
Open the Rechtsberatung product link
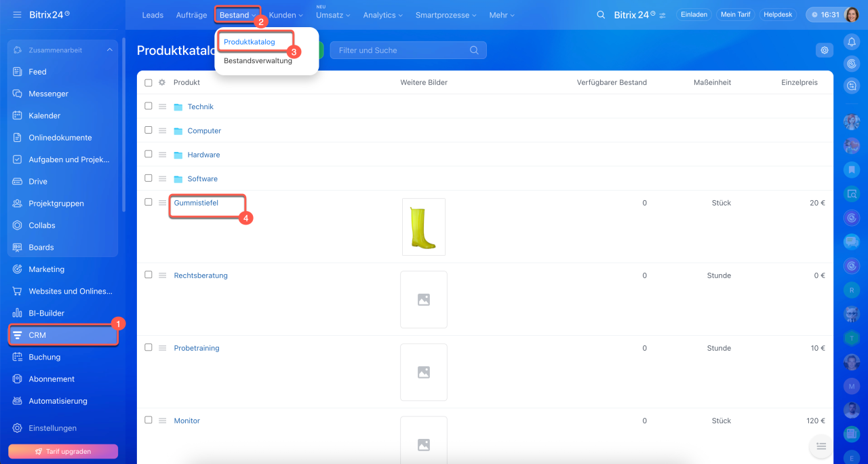pos(201,275)
